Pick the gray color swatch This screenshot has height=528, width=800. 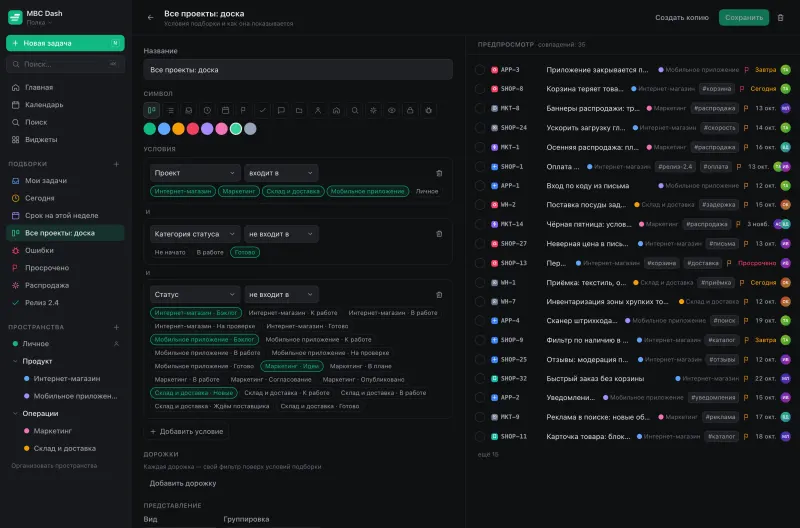point(250,129)
